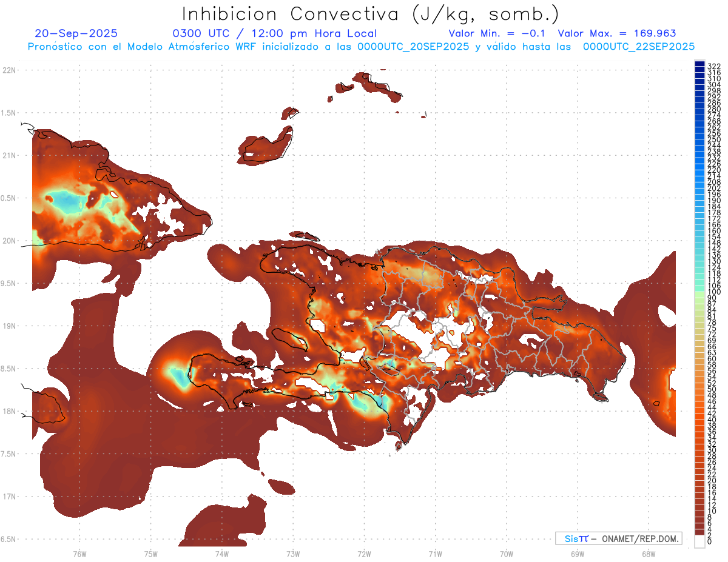Pick the darkest blue swatch beside 322
The height and width of the screenshot is (562, 728).
tap(699, 64)
